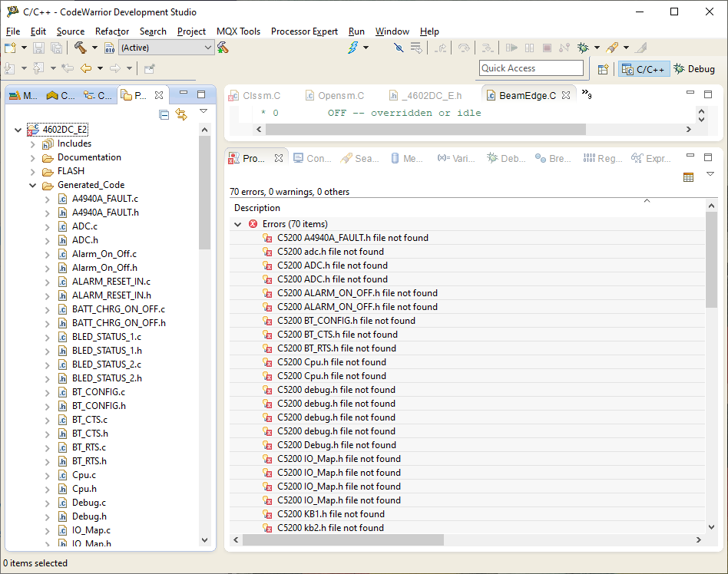This screenshot has width=728, height=574.
Task: Click the blue lightning flash programmer icon
Action: [x=353, y=48]
